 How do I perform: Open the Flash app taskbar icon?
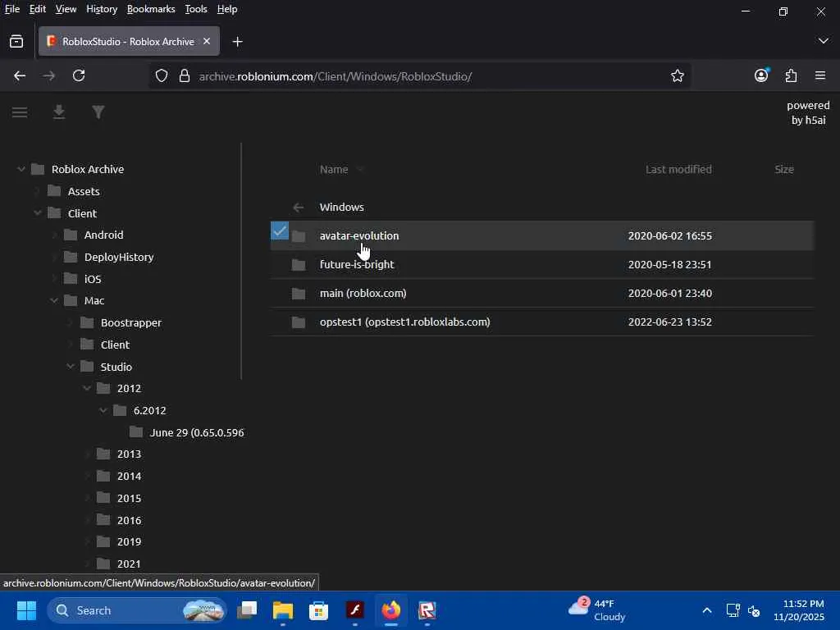click(354, 610)
